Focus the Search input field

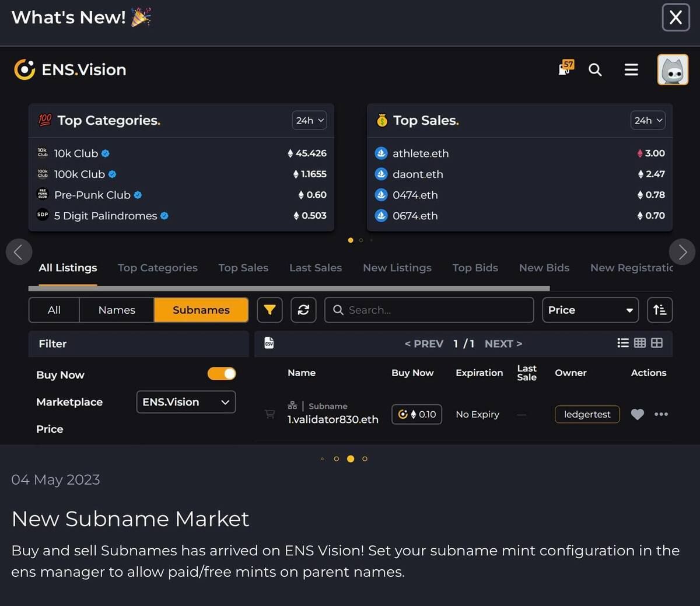[x=429, y=310]
